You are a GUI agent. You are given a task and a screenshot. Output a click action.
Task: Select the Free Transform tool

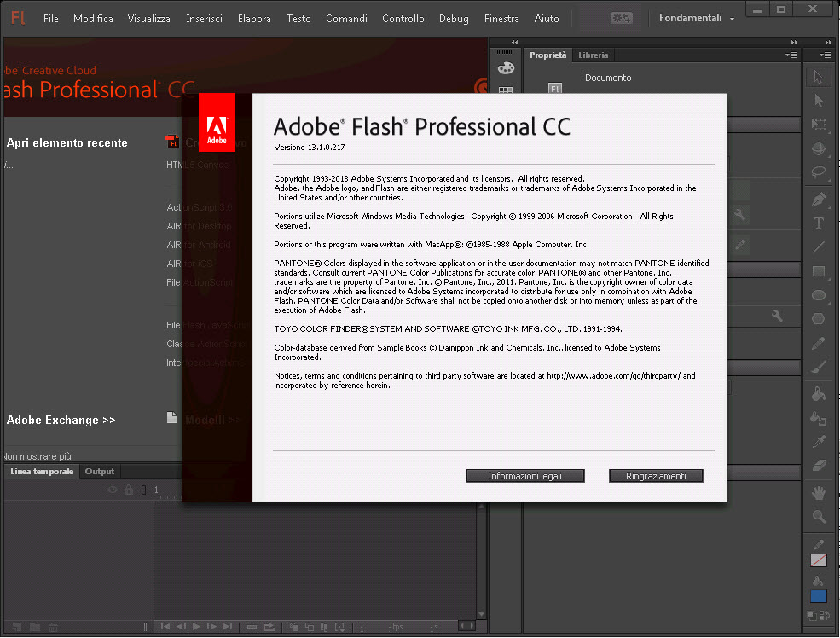tap(818, 125)
